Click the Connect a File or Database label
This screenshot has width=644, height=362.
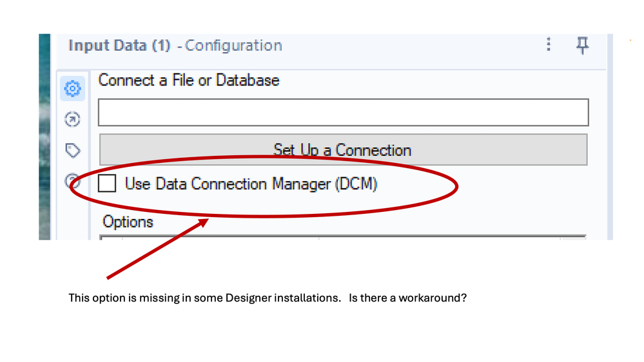click(189, 81)
